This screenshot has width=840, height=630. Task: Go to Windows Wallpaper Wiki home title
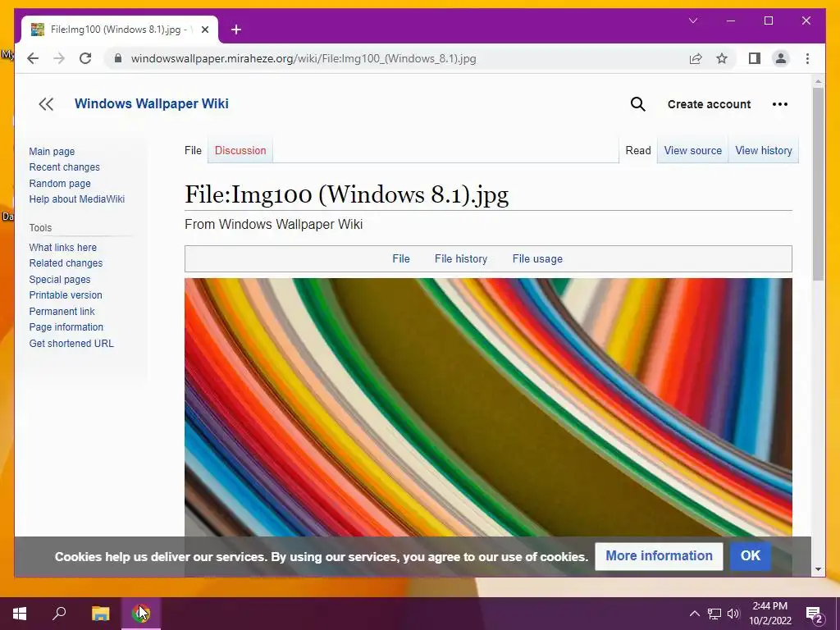[152, 103]
